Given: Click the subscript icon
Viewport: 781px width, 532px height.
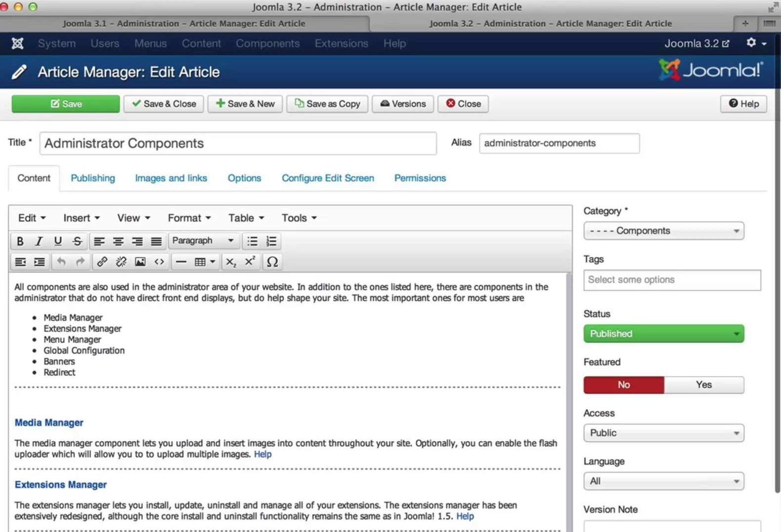Looking at the screenshot, I should tap(231, 262).
